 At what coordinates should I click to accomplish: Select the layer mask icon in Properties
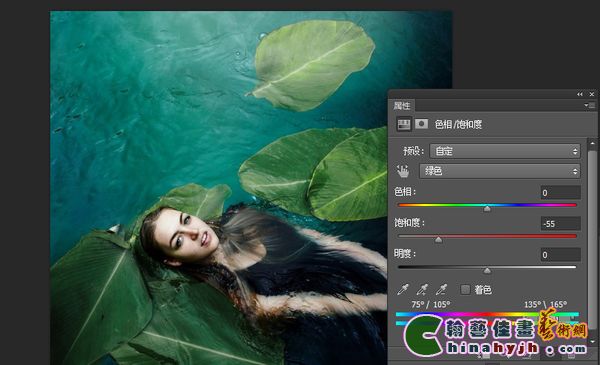pos(422,124)
